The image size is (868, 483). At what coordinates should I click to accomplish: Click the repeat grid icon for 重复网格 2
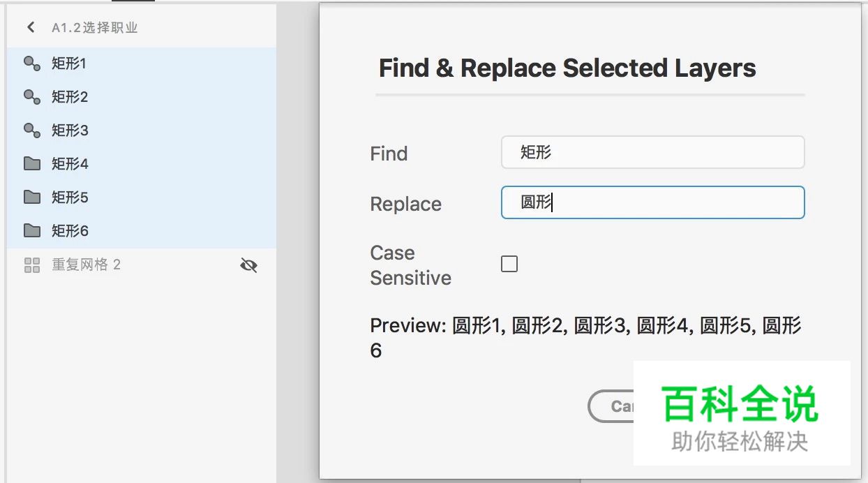point(31,265)
